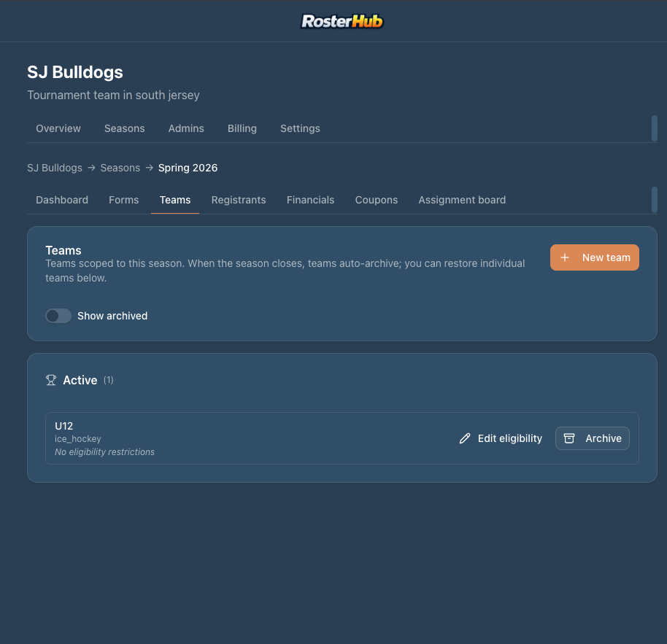667x644 pixels.
Task: Switch to the Seasons tab
Action: coord(125,128)
